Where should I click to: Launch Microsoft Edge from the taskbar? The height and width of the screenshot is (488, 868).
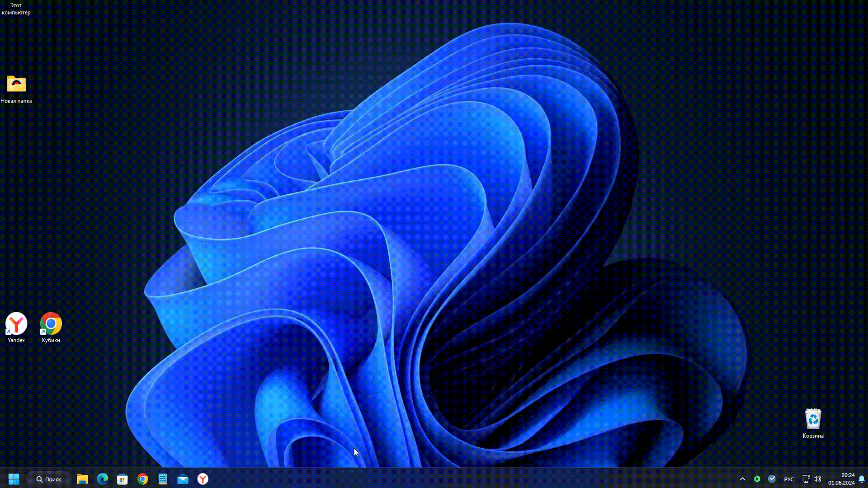click(x=103, y=479)
